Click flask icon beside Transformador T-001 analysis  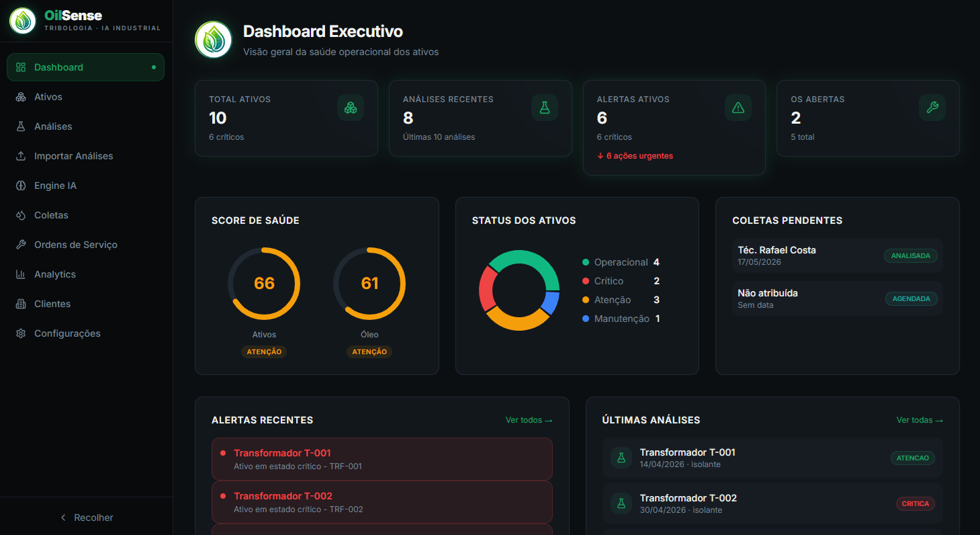pos(621,458)
